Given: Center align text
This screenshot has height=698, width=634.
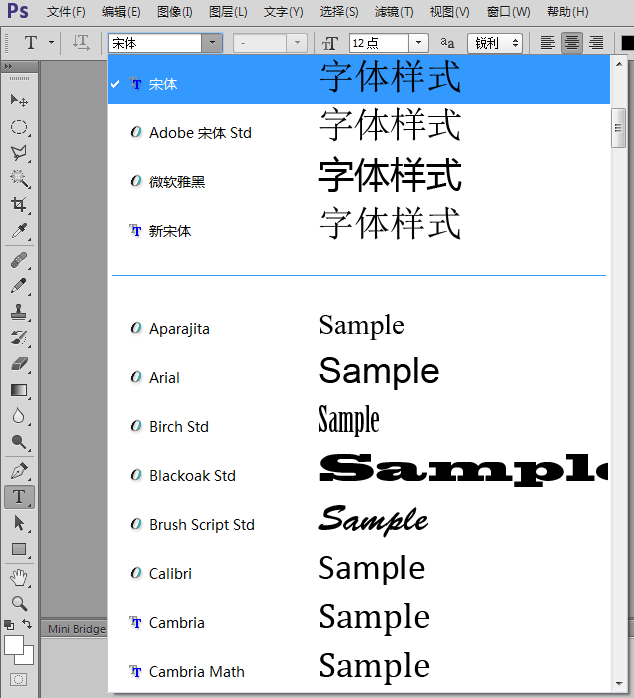Looking at the screenshot, I should (572, 43).
